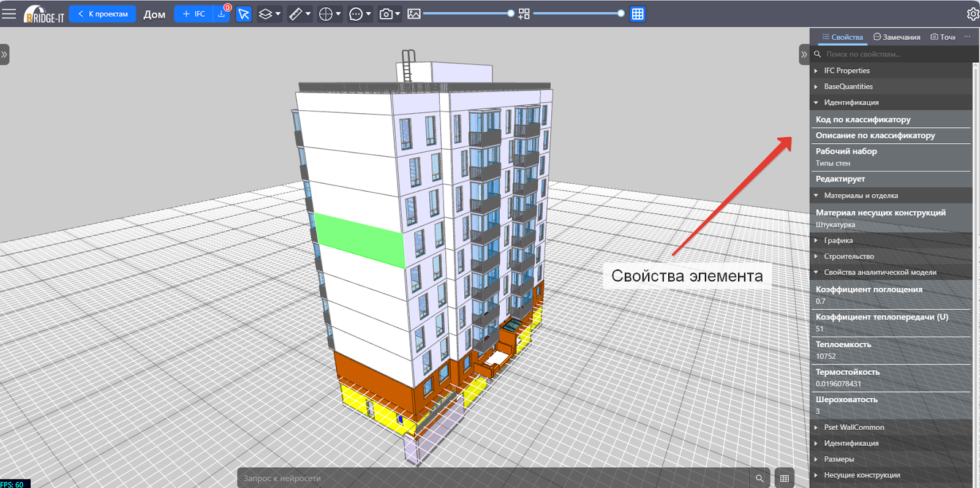
Task: Open the comment tool dropdown arrow
Action: click(368, 13)
